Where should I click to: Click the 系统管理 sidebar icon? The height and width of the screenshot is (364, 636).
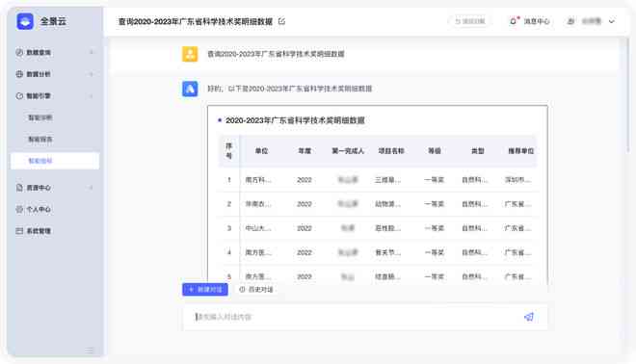click(19, 231)
